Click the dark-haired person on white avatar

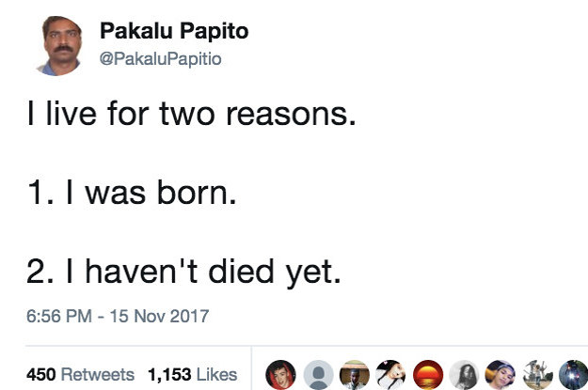(389, 374)
